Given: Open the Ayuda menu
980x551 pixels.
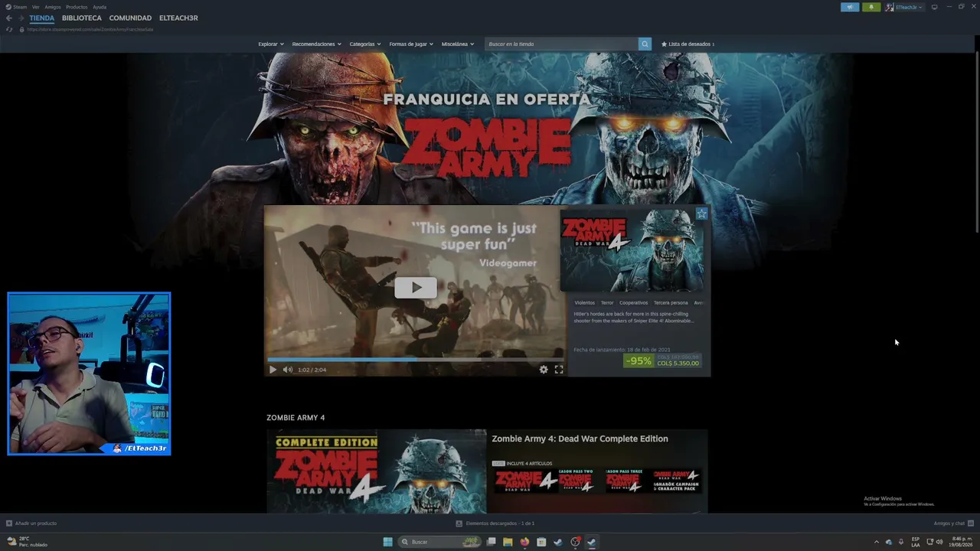Looking at the screenshot, I should pyautogui.click(x=100, y=7).
